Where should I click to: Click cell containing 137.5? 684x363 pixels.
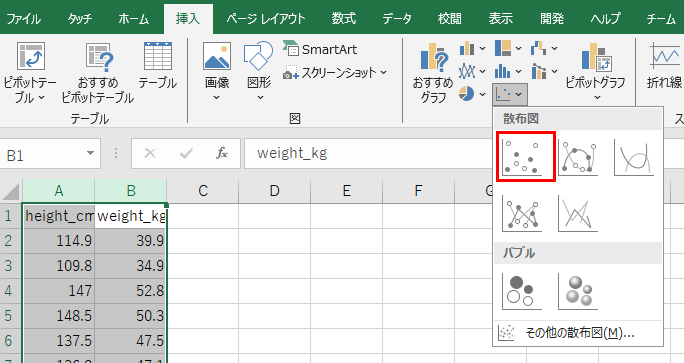pyautogui.click(x=59, y=340)
